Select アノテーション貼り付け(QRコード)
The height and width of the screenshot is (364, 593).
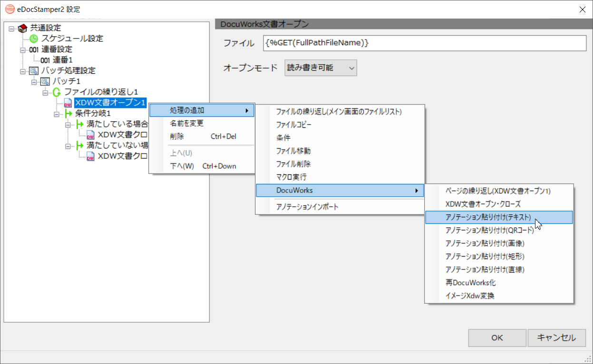point(499,230)
